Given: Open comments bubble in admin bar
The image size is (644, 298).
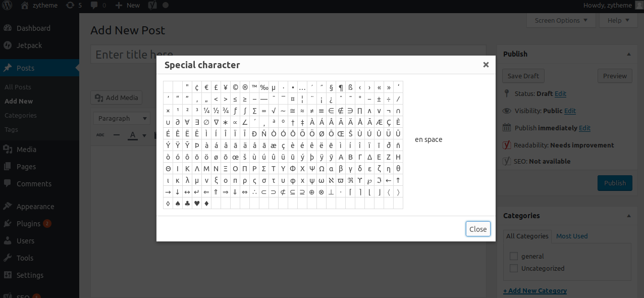Looking at the screenshot, I should point(98,6).
